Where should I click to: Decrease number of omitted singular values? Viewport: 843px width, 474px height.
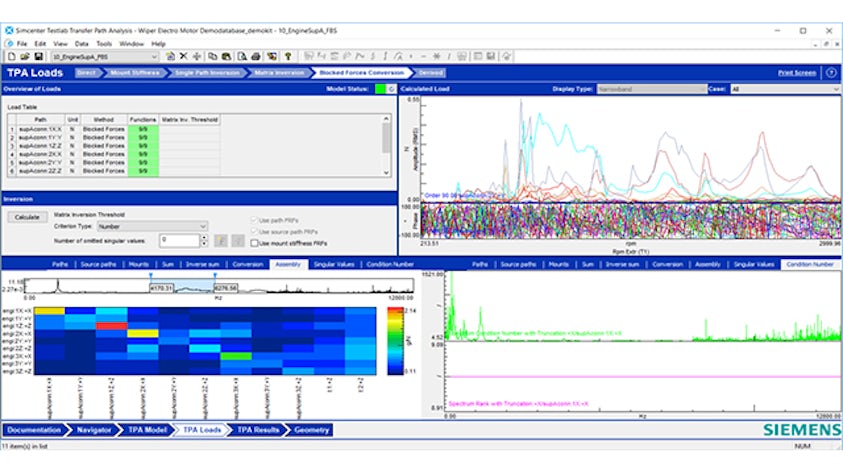[x=204, y=244]
